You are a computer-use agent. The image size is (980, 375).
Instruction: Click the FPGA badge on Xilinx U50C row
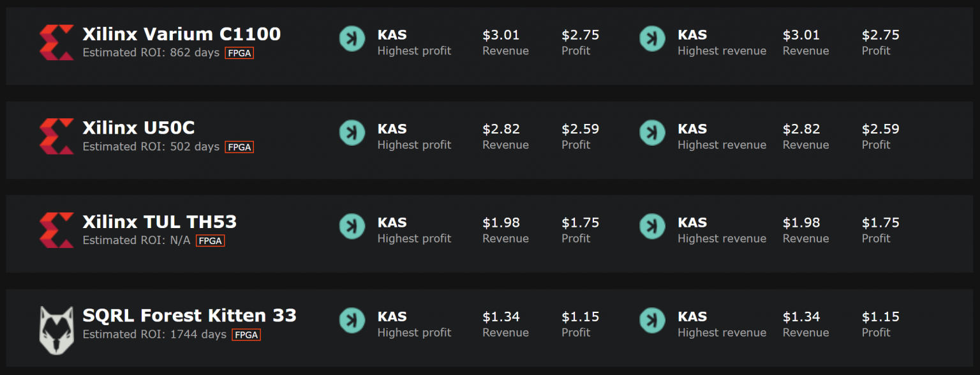coord(239,146)
